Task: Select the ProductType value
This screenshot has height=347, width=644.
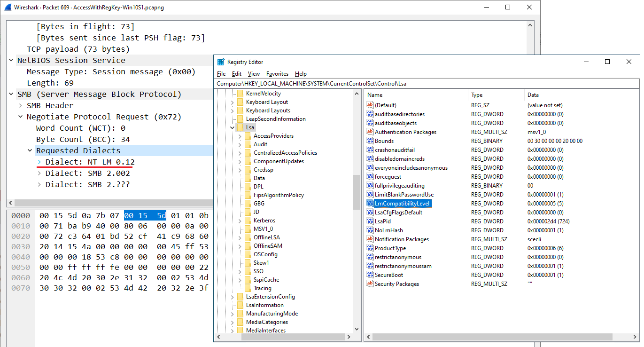Action: point(390,248)
